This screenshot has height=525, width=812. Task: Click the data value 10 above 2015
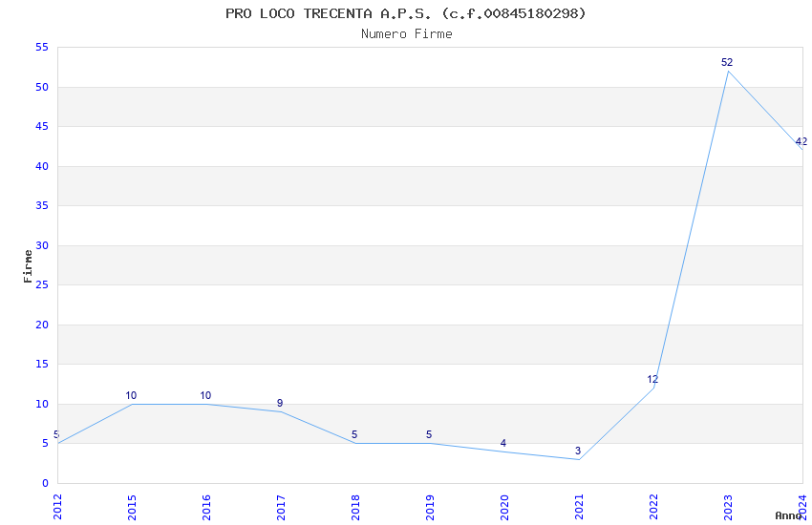tap(131, 396)
